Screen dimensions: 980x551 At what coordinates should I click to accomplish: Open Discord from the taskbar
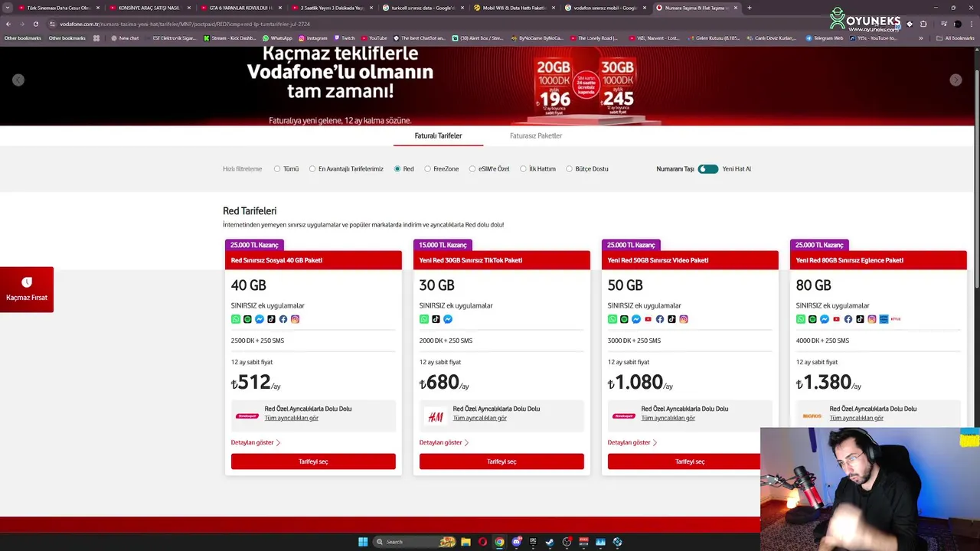[x=516, y=542]
